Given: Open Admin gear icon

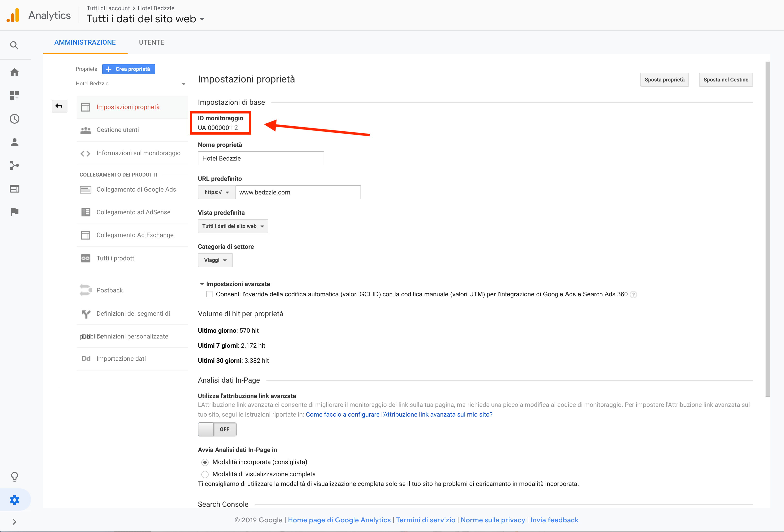Looking at the screenshot, I should pos(15,500).
